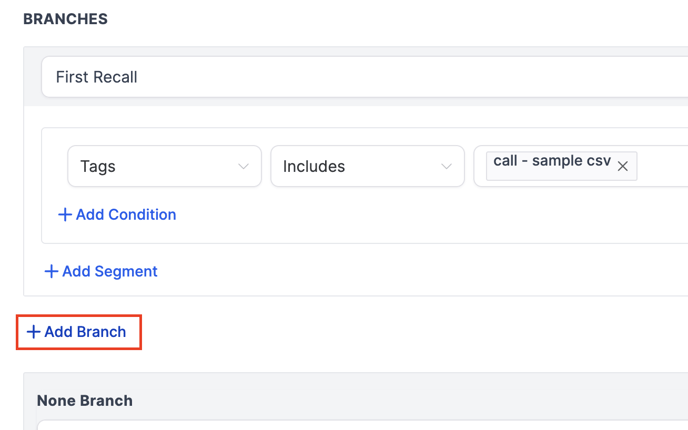This screenshot has width=688, height=430.
Task: Open the Includes operator dropdown
Action: [x=367, y=167]
